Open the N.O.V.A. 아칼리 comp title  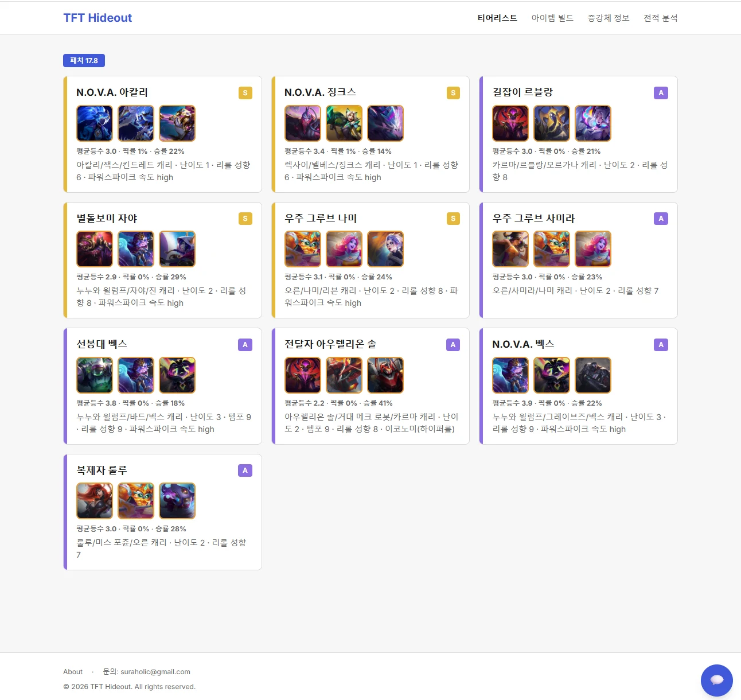(x=112, y=92)
